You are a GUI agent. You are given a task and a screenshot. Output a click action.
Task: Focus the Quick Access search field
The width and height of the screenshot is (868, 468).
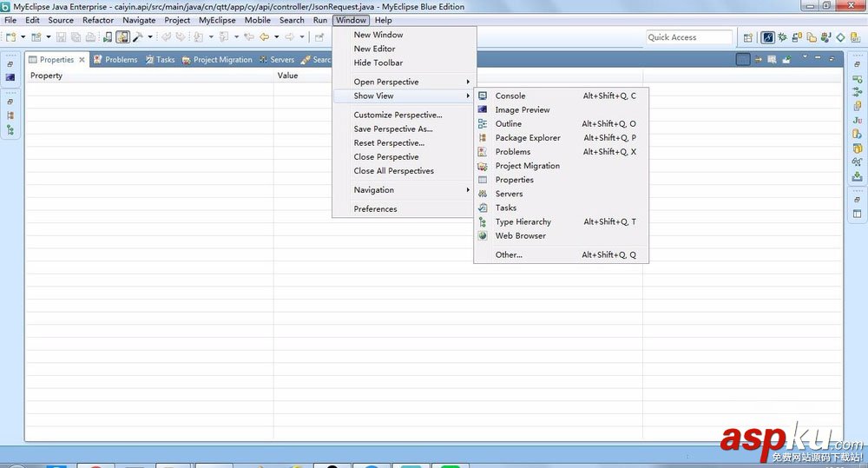click(x=689, y=37)
